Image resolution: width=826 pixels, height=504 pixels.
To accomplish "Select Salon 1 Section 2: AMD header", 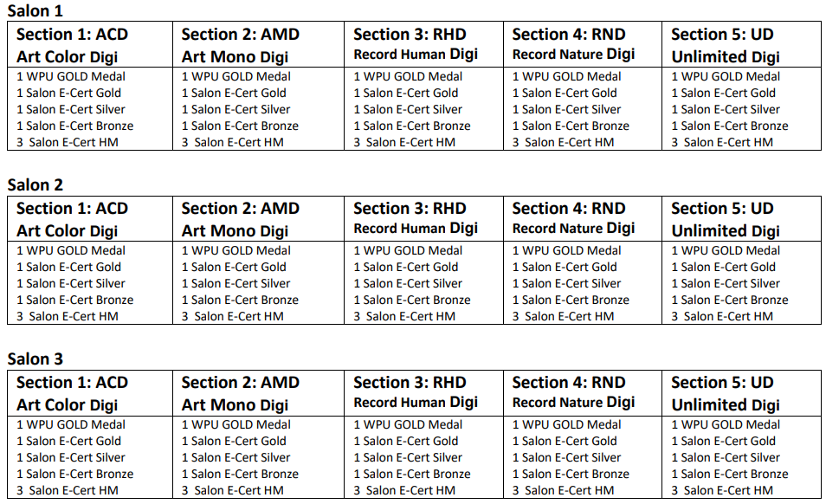I will point(240,35).
